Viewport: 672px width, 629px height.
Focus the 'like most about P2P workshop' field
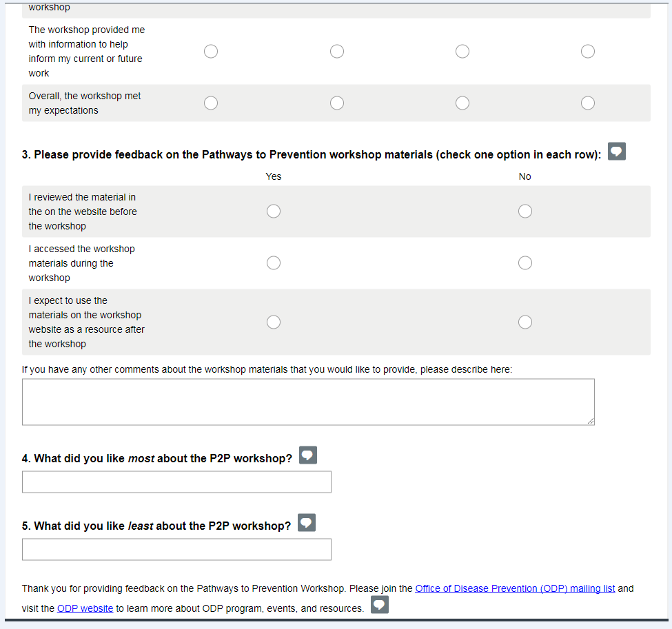click(x=176, y=482)
